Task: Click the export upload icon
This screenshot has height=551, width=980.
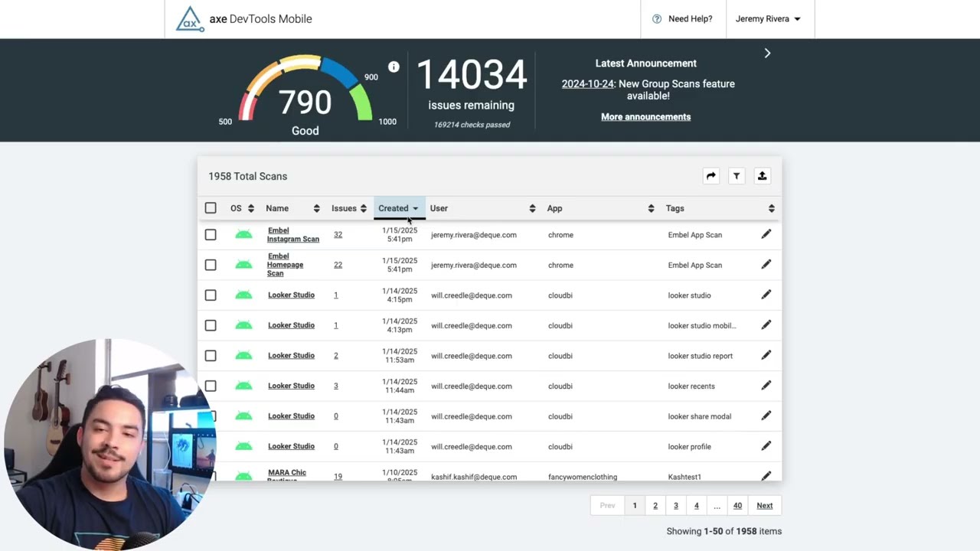Action: tap(762, 176)
